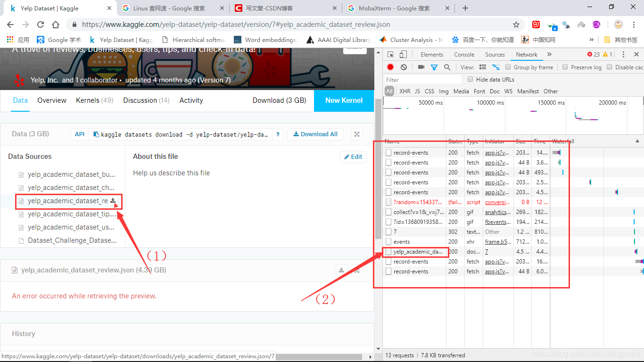Viewport: 644px width, 362px height.
Task: Clear the network log
Action: [404, 67]
